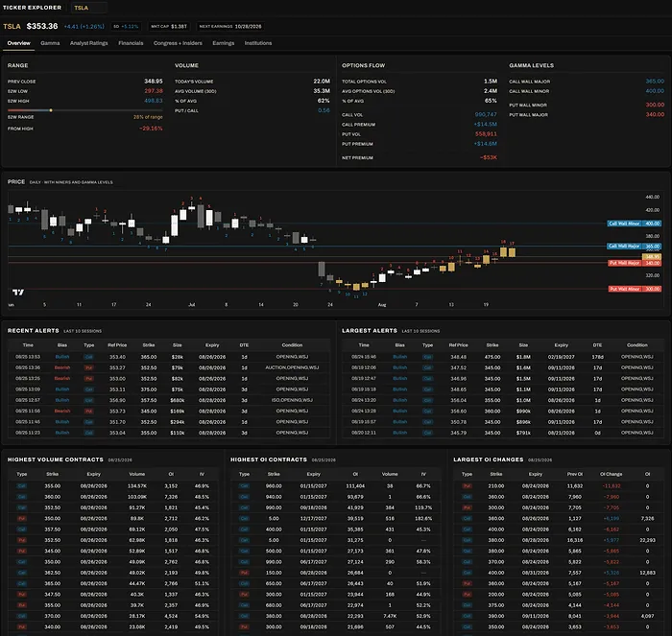Screen dimensions: 672x636
Task: Open the Gamma tab
Action: point(50,43)
